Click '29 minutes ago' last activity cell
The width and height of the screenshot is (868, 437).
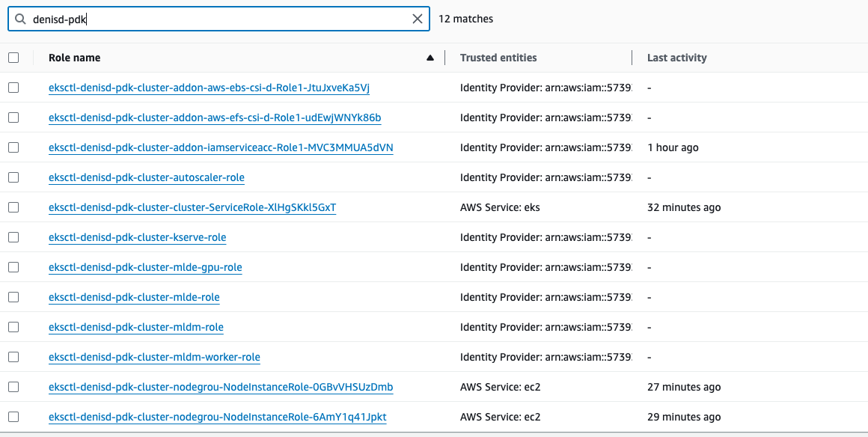point(684,417)
